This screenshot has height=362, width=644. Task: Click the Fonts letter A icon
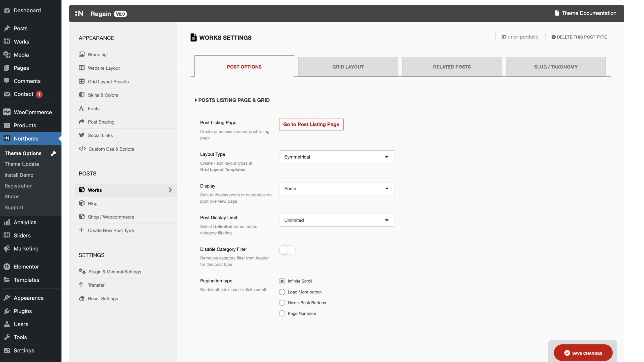click(81, 108)
